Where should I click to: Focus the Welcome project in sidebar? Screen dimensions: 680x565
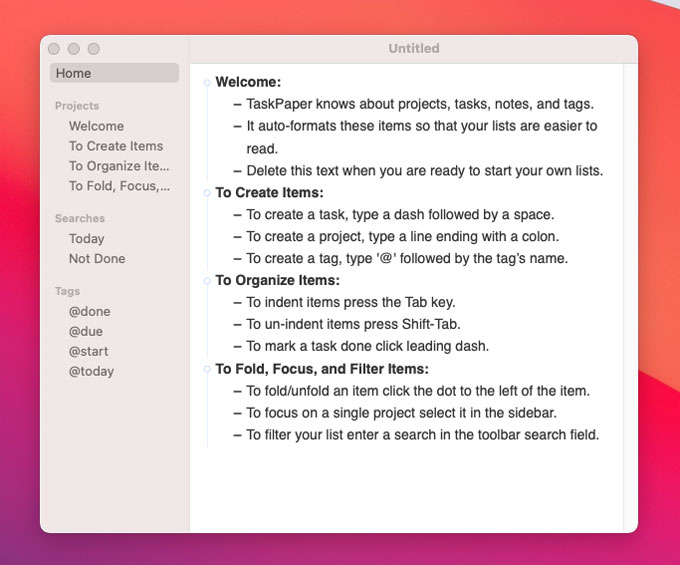point(96,126)
